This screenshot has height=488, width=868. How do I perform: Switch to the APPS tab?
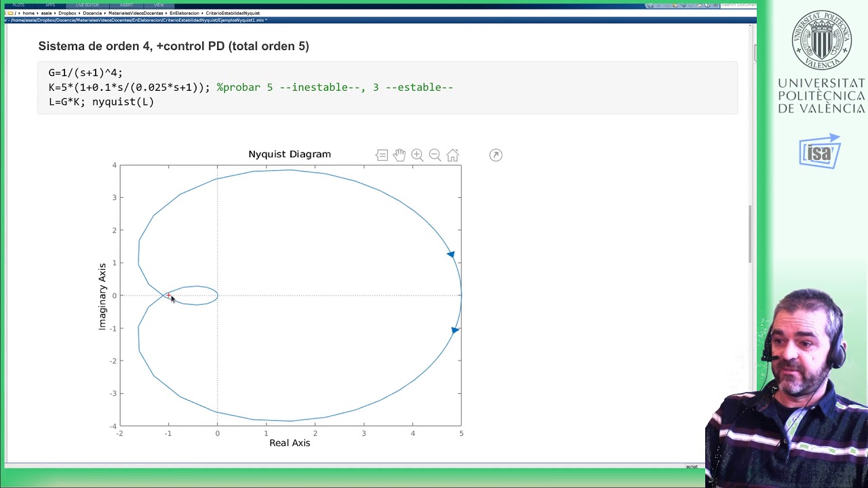[50, 5]
